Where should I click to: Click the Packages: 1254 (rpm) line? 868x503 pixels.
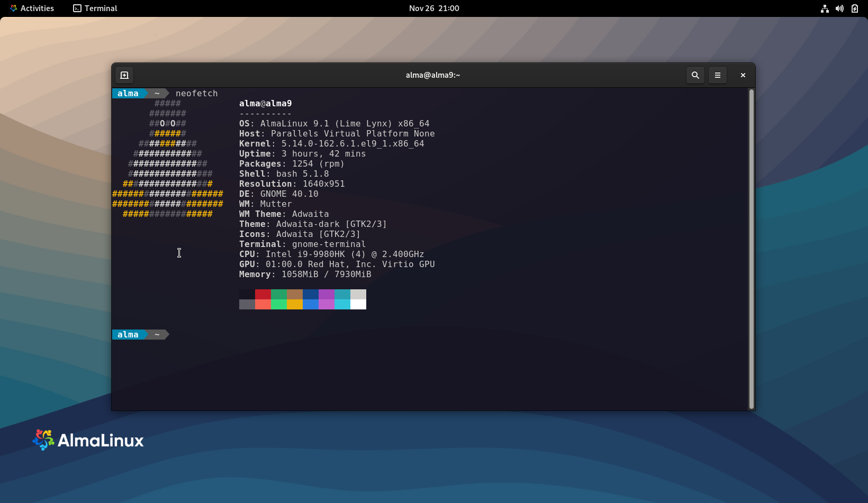click(292, 164)
